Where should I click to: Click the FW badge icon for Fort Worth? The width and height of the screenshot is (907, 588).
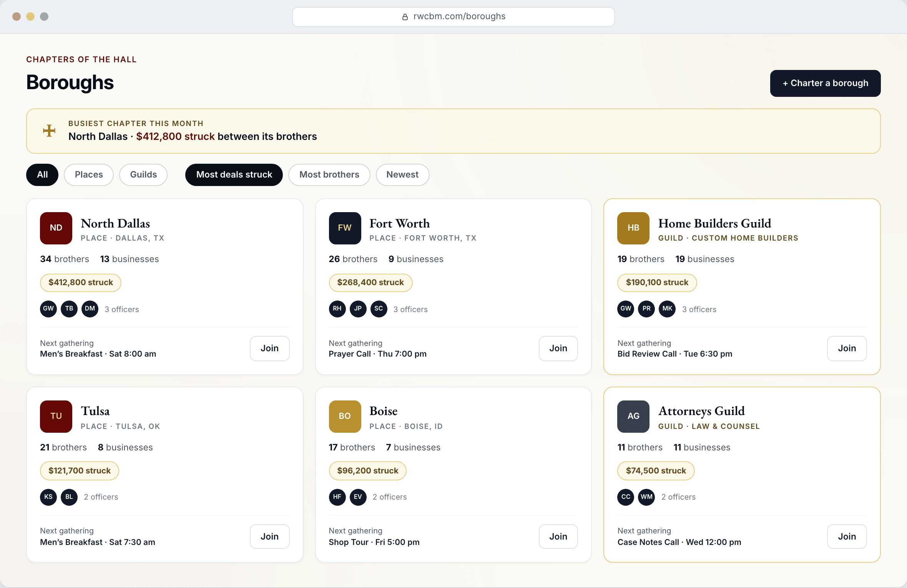click(x=345, y=228)
